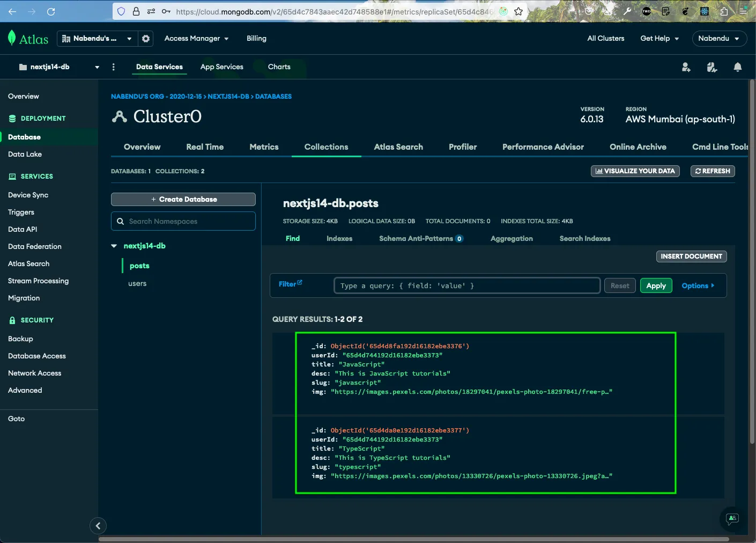The image size is (756, 543).
Task: Click the Atlas leaf logo
Action: point(12,38)
